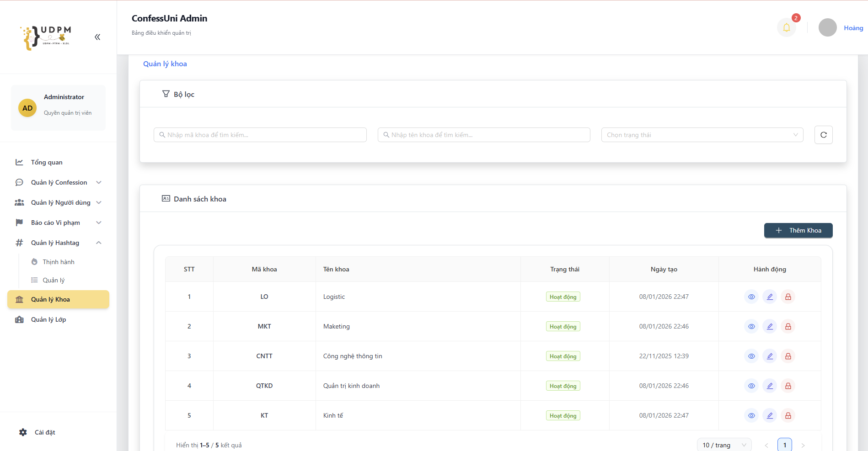Image resolution: width=868 pixels, height=451 pixels.
Task: Lock the Kinh tế department row
Action: pyautogui.click(x=788, y=415)
